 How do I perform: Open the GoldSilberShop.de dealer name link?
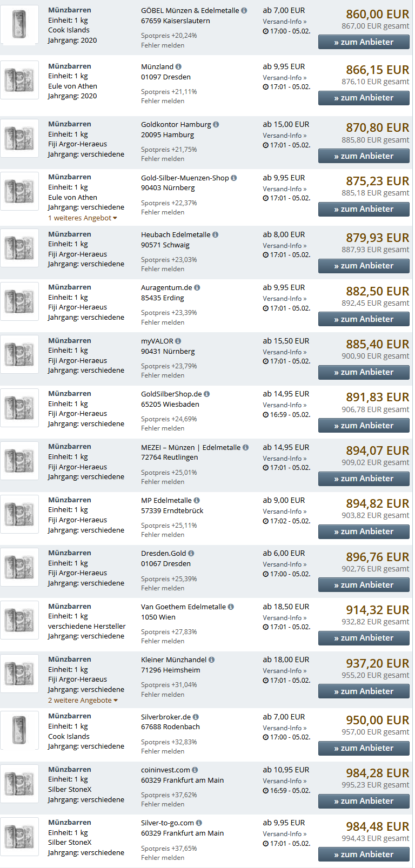click(171, 394)
